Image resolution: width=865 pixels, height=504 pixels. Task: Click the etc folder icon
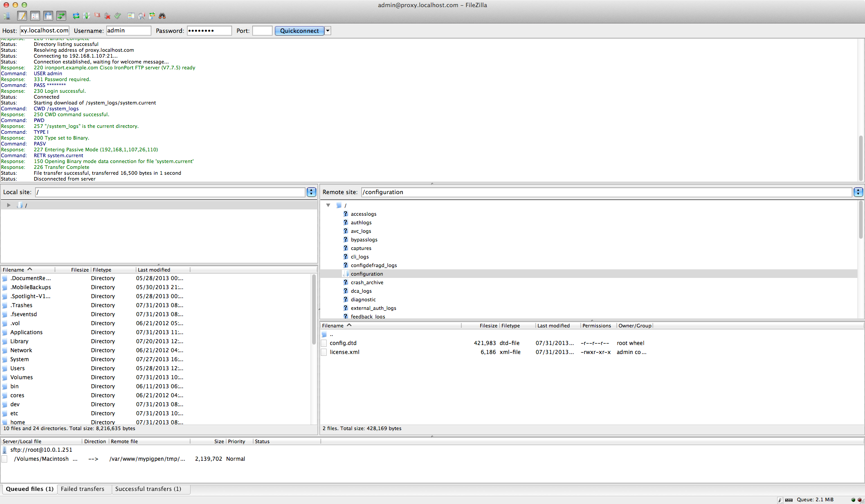pos(5,413)
